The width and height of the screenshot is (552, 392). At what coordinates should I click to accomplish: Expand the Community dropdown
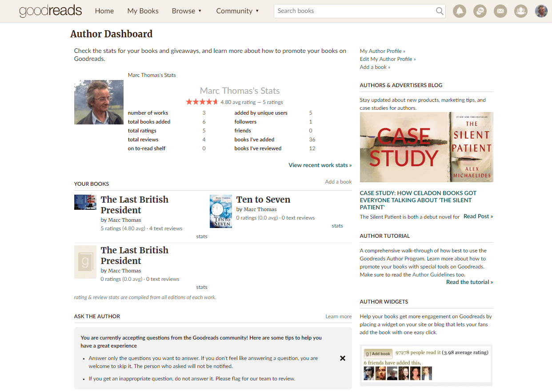[237, 11]
